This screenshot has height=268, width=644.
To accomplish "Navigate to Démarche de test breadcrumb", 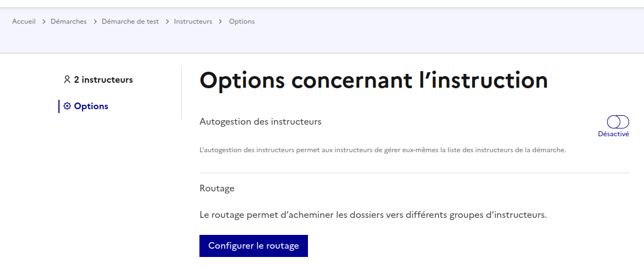I will (x=130, y=22).
